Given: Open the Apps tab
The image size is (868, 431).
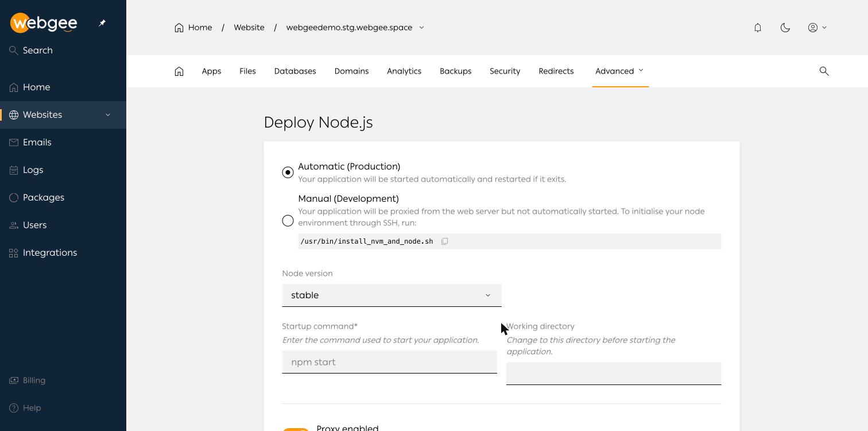Looking at the screenshot, I should (x=211, y=71).
